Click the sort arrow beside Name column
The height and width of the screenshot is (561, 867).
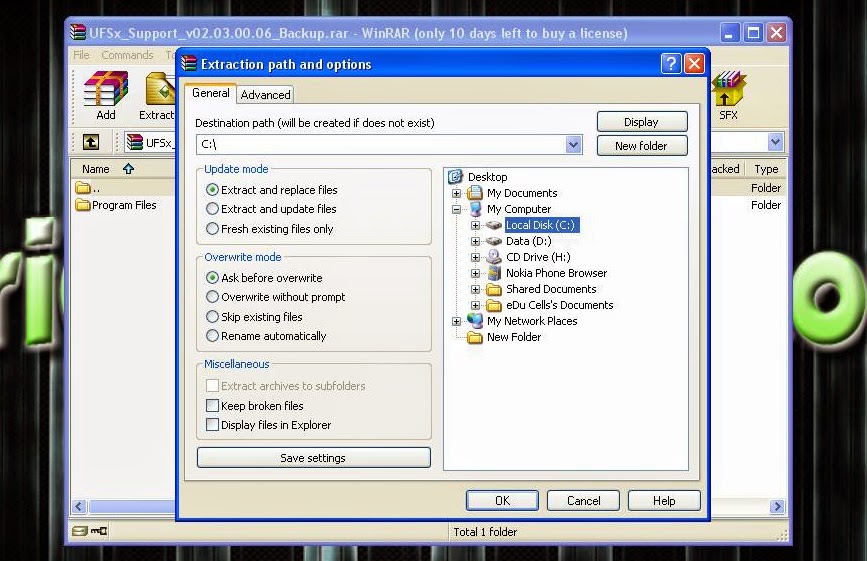coord(128,169)
